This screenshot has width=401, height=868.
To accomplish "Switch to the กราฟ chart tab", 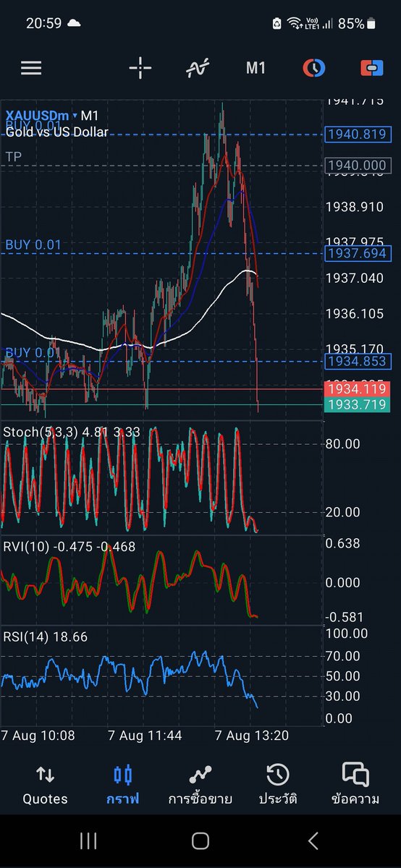I will click(123, 785).
